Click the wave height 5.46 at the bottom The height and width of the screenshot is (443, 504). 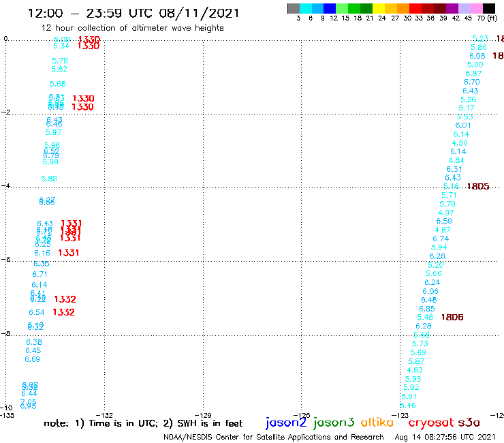(x=408, y=406)
